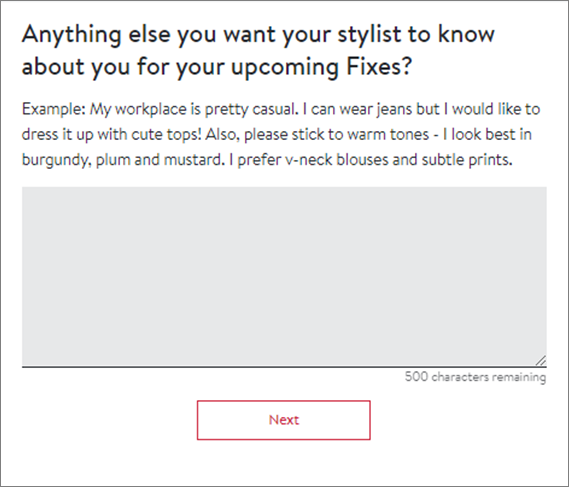Image resolution: width=569 pixels, height=487 pixels.
Task: Click the underline border below the text area
Action: (284, 367)
